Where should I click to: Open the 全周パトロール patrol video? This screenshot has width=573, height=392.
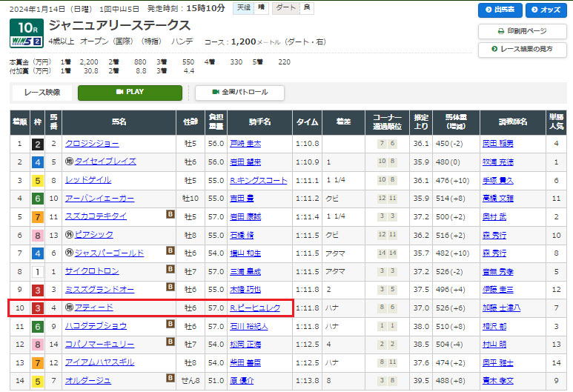(x=239, y=93)
